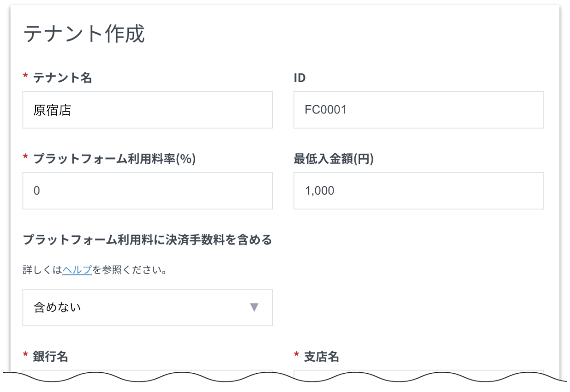Viewport: 570px width, 392px height.
Task: Focus the ID field showing FC0001
Action: pyautogui.click(x=418, y=110)
